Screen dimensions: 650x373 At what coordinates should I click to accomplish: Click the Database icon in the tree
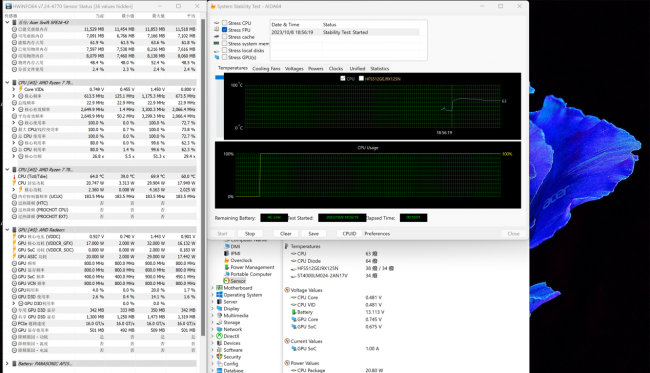pyautogui.click(x=219, y=371)
